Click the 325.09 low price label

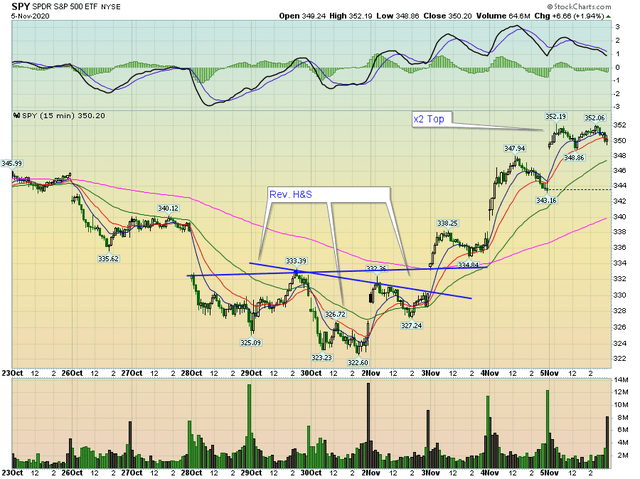pos(250,343)
